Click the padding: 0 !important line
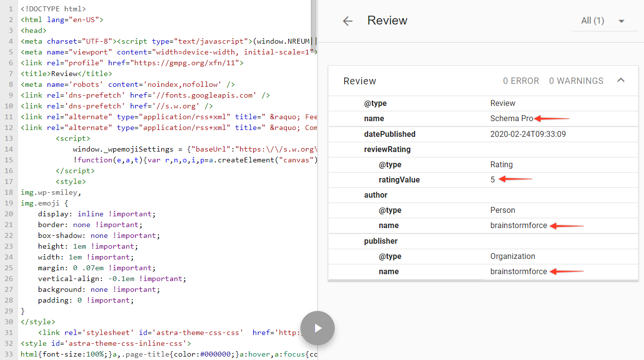 [86, 300]
